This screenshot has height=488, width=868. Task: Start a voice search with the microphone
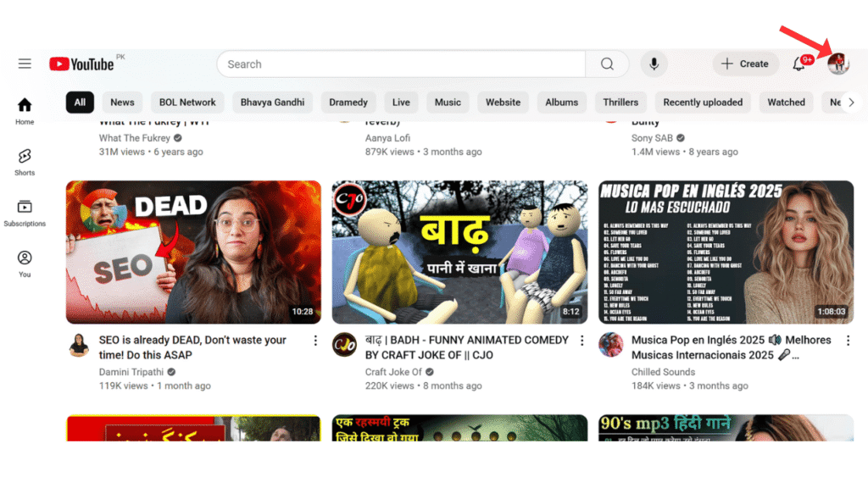[x=654, y=64]
